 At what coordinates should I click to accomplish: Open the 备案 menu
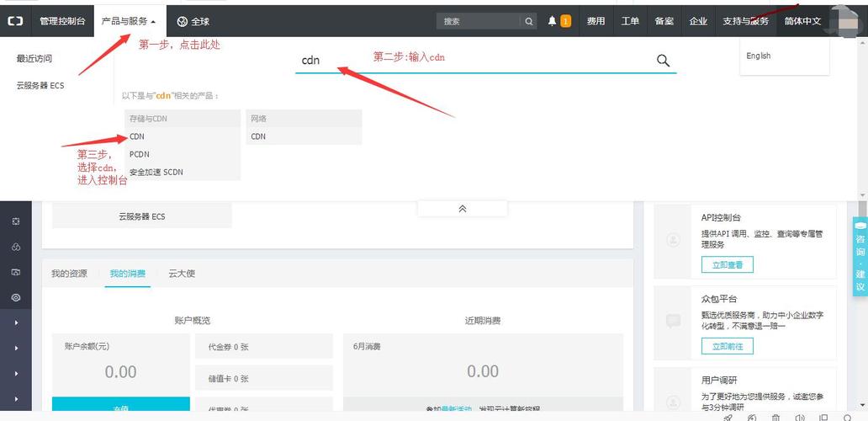click(664, 22)
